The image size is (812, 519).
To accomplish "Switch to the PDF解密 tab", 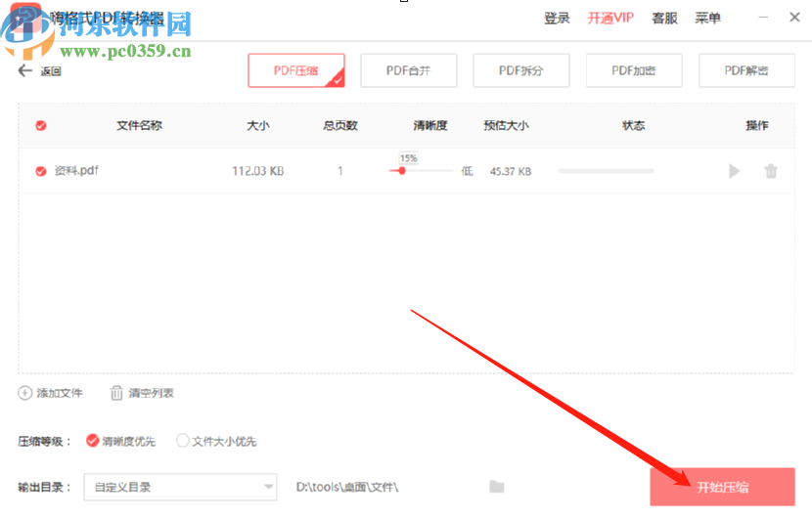I will [746, 70].
